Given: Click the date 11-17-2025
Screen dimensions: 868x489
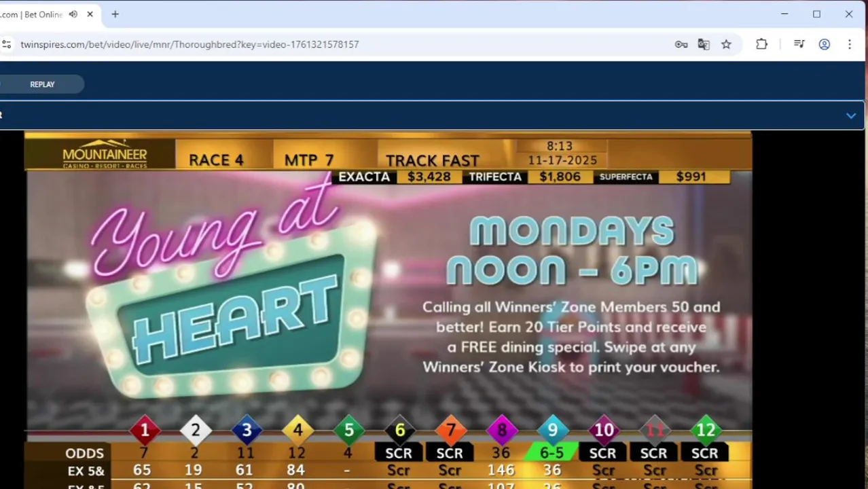Looking at the screenshot, I should click(563, 160).
